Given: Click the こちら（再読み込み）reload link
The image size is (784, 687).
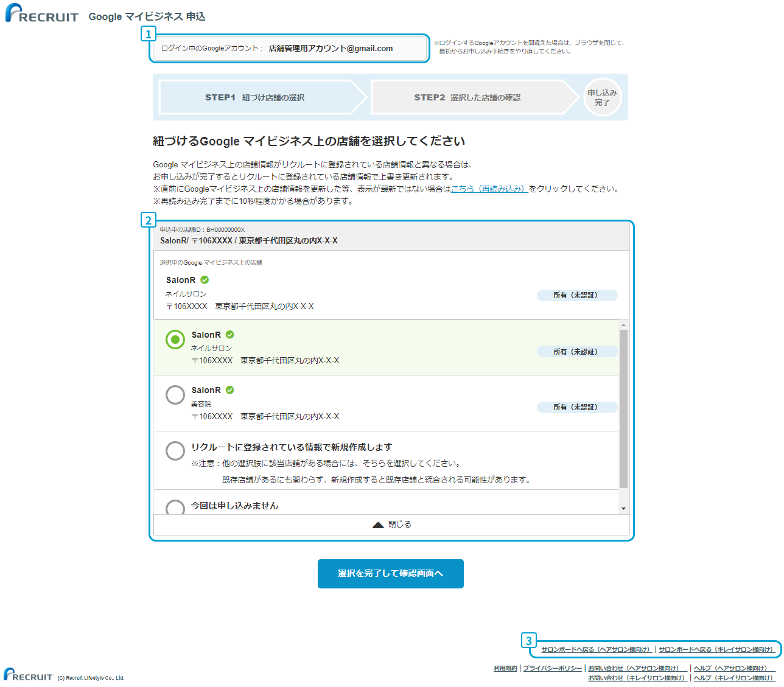Looking at the screenshot, I should click(489, 189).
